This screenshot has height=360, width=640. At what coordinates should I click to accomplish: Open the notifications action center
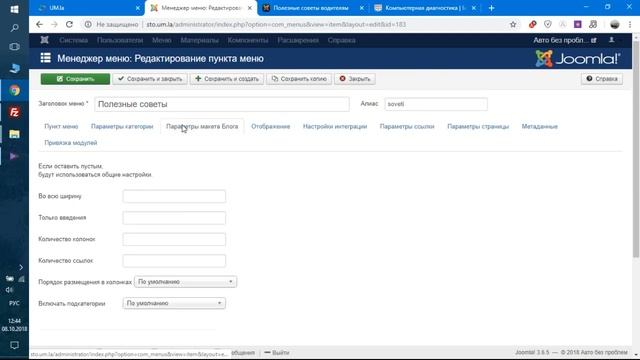tap(14, 345)
